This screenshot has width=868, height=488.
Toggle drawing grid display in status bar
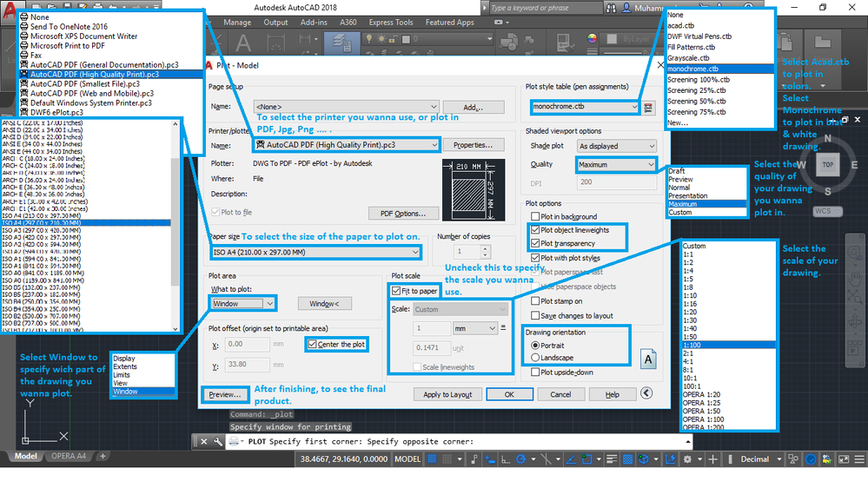coord(433,459)
